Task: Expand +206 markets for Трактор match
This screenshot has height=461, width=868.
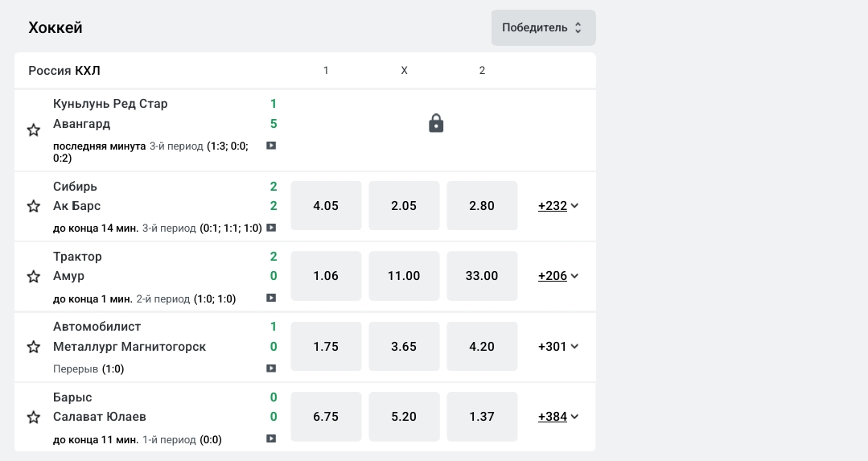Action: [558, 276]
